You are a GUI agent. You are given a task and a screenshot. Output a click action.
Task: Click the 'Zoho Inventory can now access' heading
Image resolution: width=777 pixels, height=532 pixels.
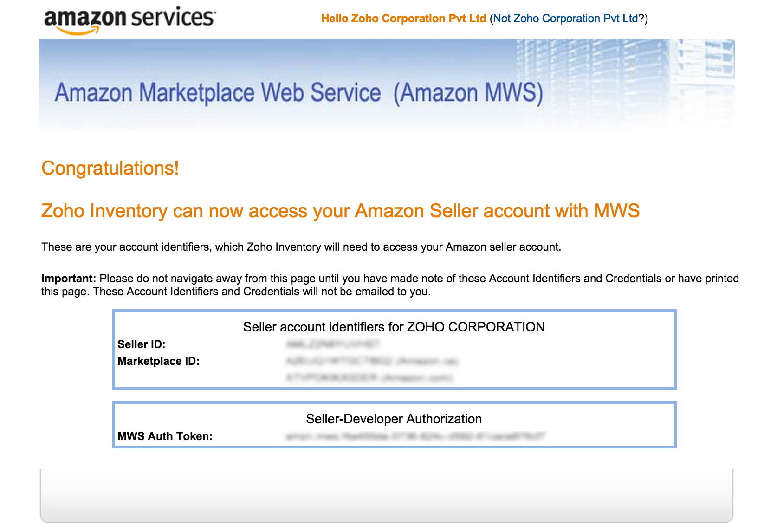coord(340,211)
